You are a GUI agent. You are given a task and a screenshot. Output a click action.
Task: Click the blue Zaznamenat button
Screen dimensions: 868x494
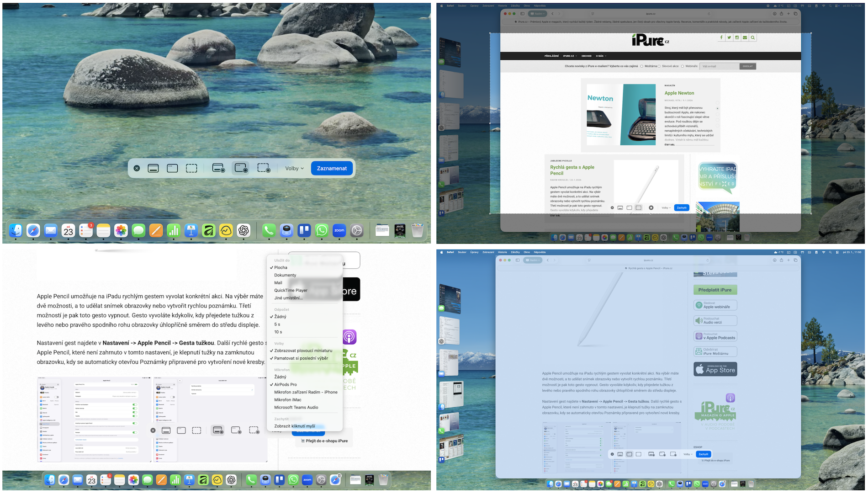332,168
